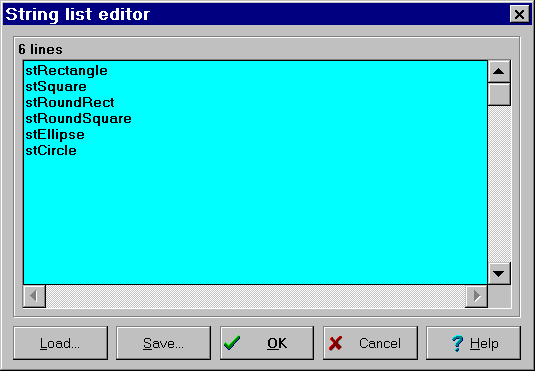The width and height of the screenshot is (535, 371).
Task: Click the horizontal scrollbar right arrow
Action: click(476, 296)
